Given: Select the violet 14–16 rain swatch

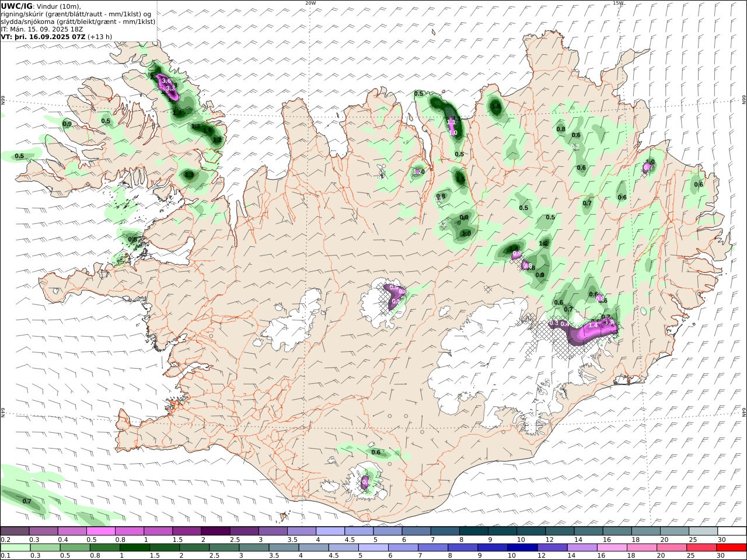Looking at the screenshot, I should point(582,548).
